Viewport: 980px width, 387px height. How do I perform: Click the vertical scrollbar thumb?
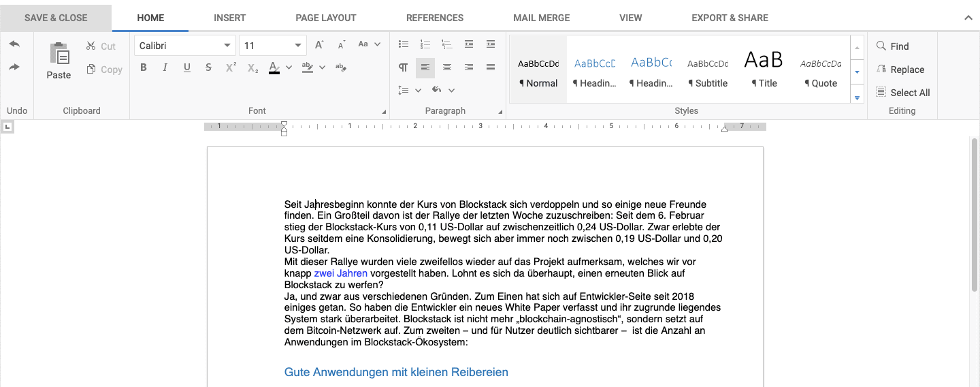point(975,215)
